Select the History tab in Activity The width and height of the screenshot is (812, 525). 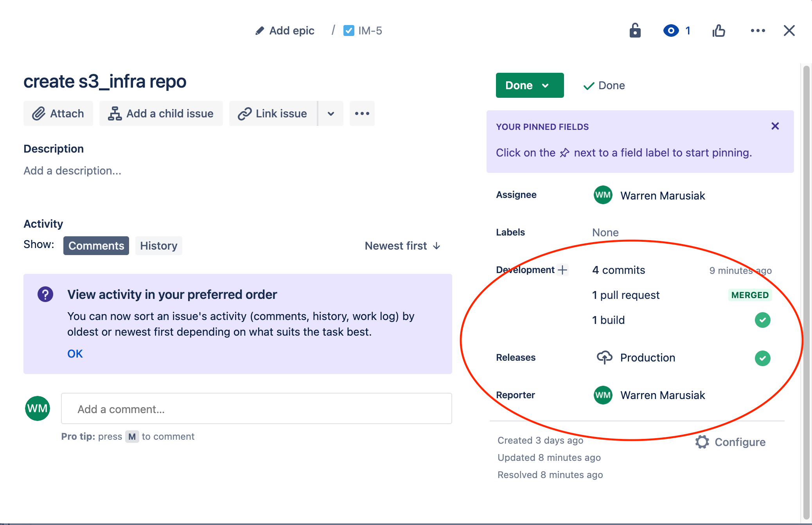(x=158, y=246)
